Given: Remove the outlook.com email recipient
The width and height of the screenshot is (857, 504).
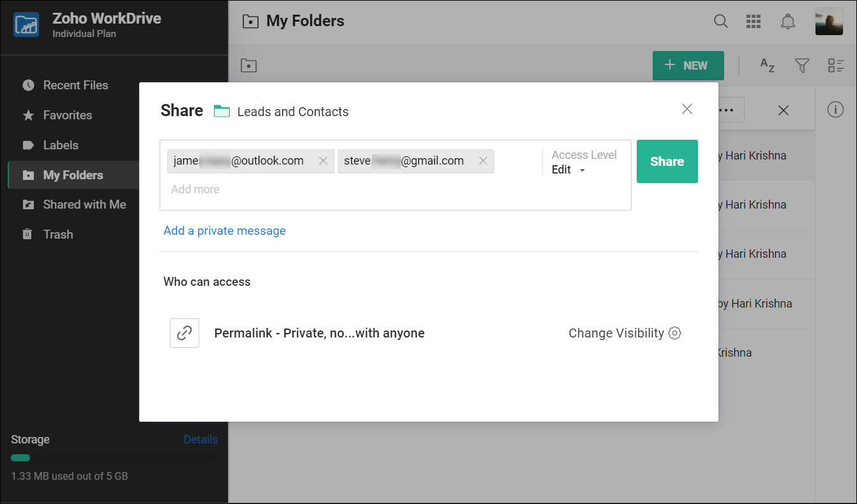Looking at the screenshot, I should pos(323,161).
